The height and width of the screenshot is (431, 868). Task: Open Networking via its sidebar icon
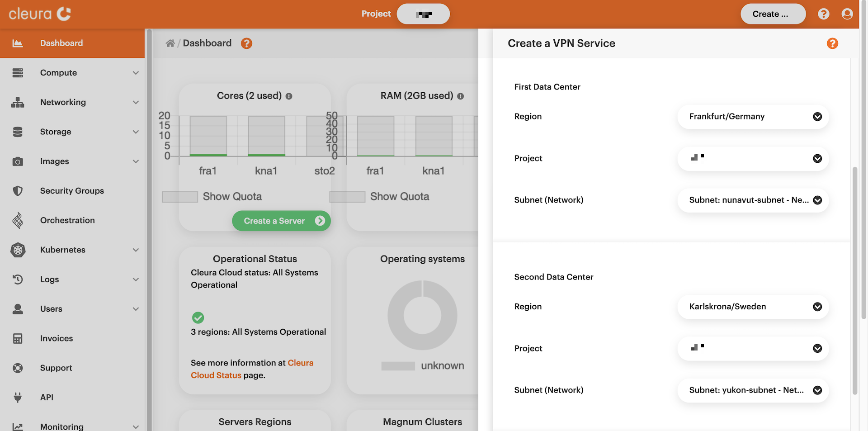(x=18, y=102)
